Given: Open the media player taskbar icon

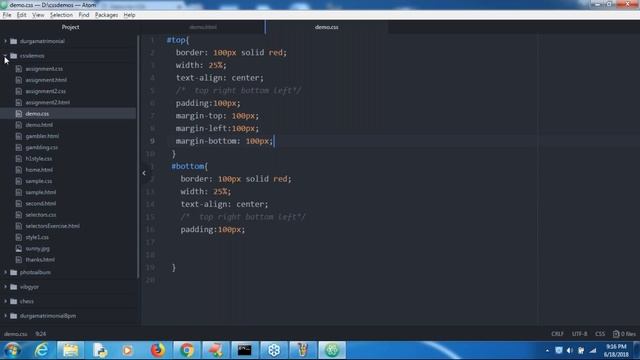Looking at the screenshot, I should click(x=128, y=350).
